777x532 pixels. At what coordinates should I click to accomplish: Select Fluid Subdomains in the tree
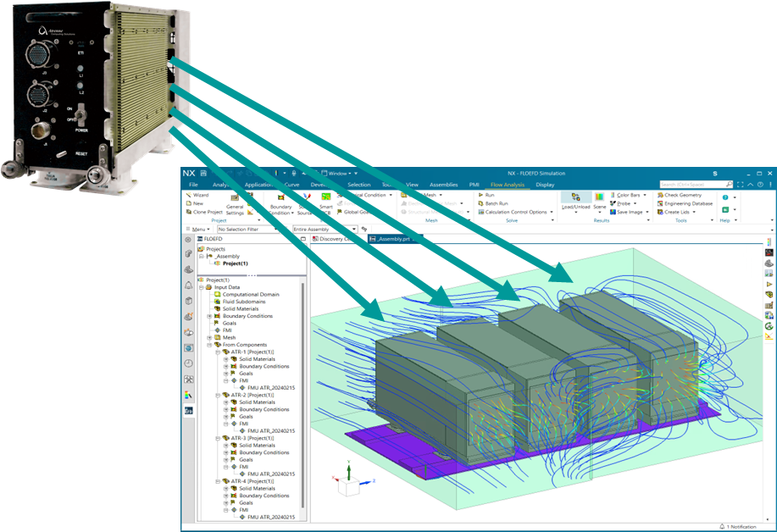coord(240,302)
